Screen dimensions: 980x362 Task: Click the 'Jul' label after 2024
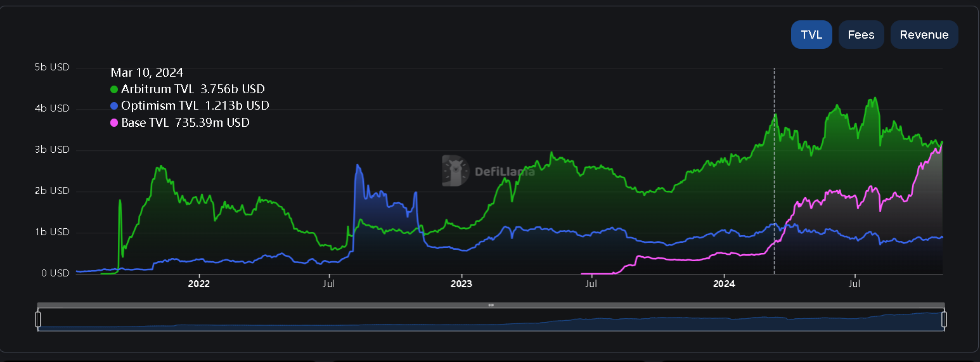(854, 284)
